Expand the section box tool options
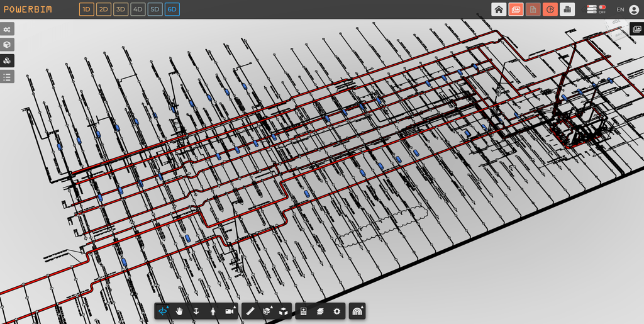This screenshot has height=324, width=644. pos(272,306)
